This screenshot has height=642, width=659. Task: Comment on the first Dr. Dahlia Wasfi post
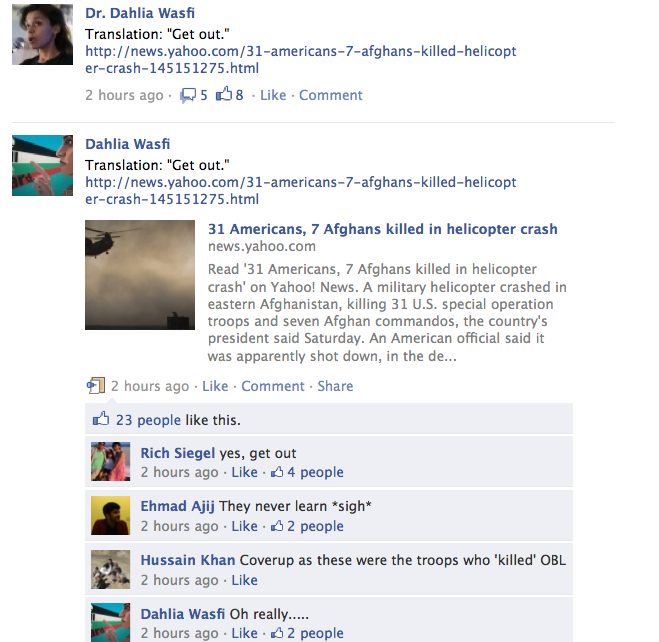(x=330, y=95)
